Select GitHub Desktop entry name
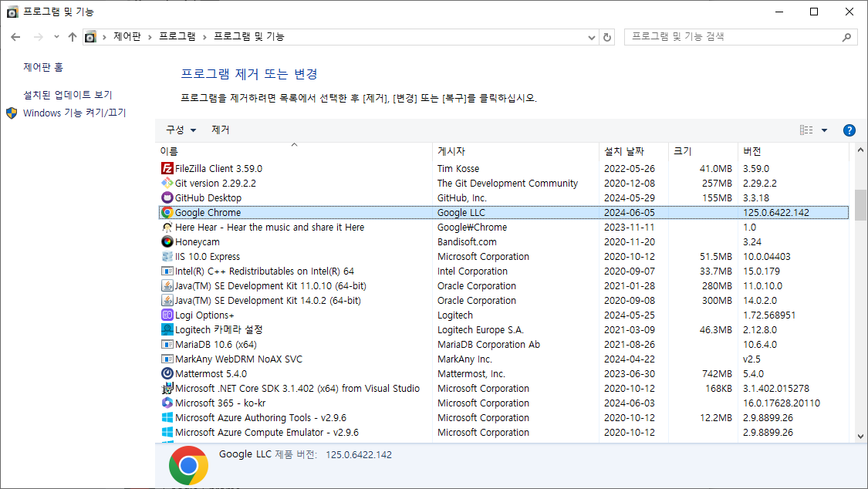 [x=208, y=198]
